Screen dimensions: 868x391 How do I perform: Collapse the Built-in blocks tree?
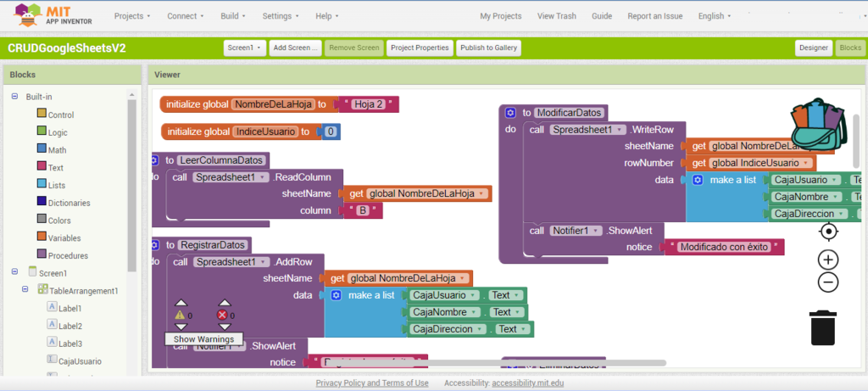coord(15,97)
